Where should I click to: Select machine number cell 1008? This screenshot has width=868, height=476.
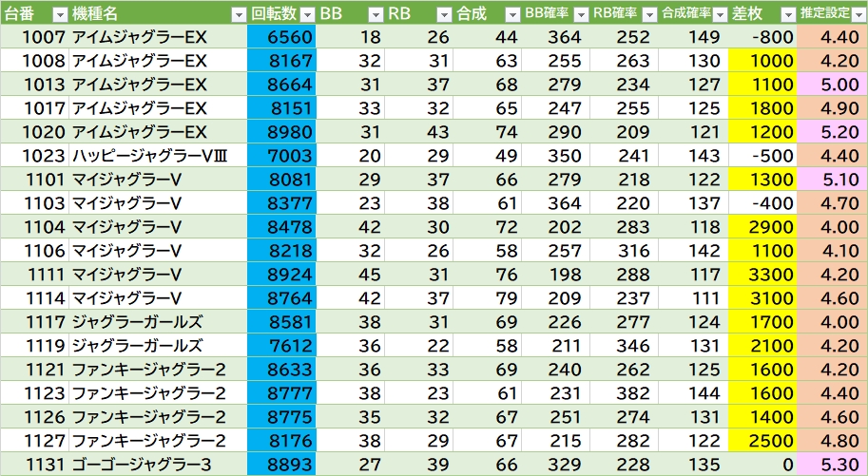coord(34,61)
